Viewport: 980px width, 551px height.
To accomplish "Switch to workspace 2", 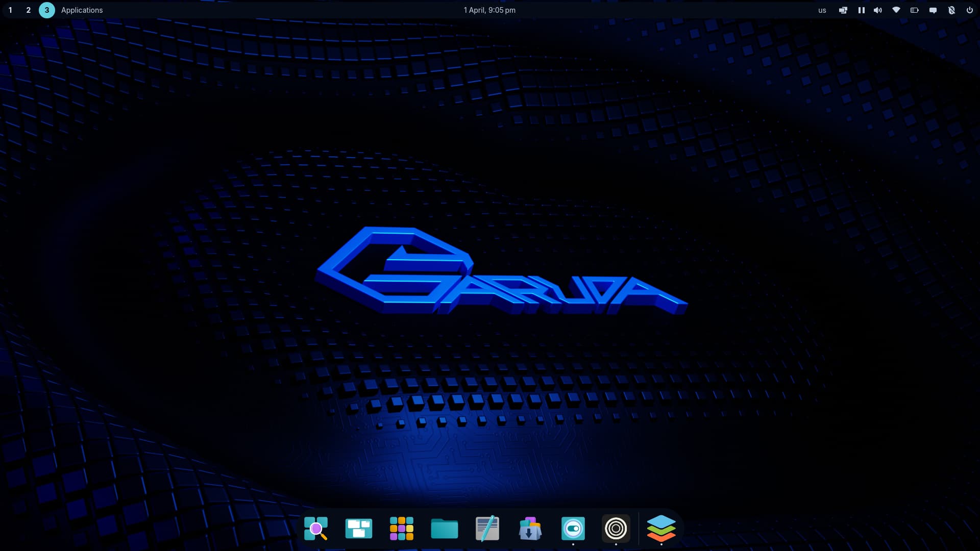I will (x=29, y=10).
